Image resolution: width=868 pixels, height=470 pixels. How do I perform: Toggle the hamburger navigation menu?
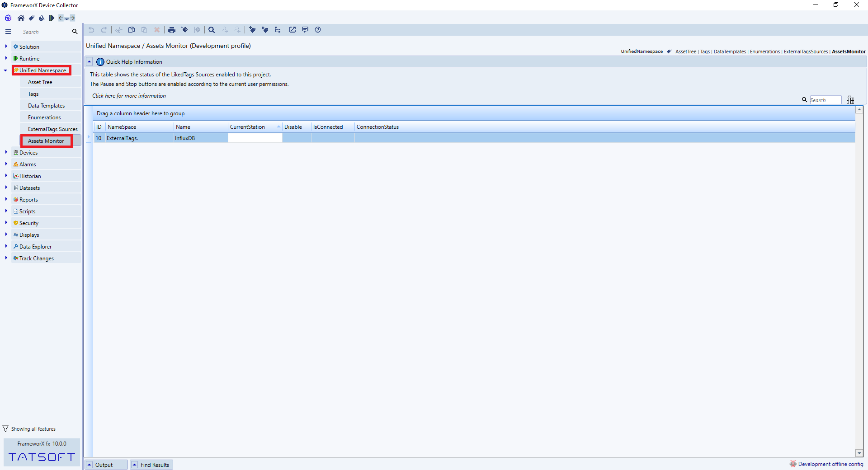click(x=8, y=32)
